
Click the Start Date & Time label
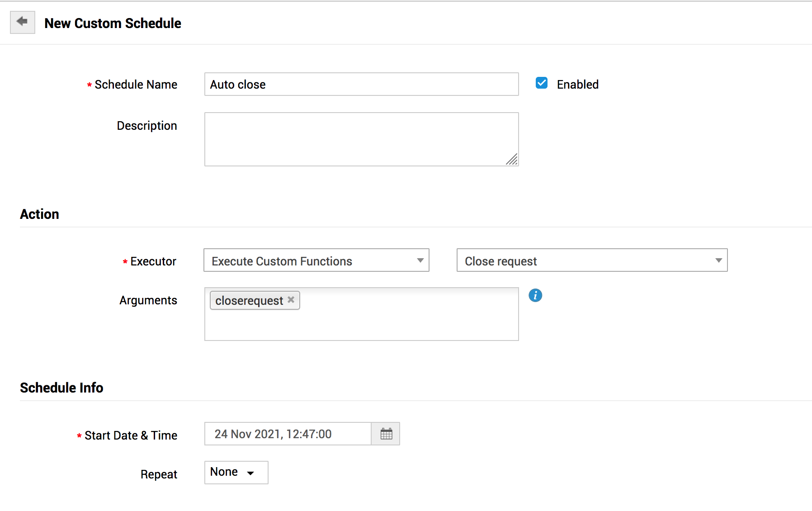pyautogui.click(x=131, y=435)
